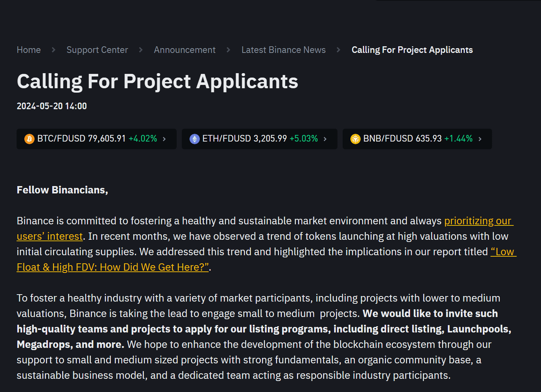Screen dimensions: 541x392
Task: Click the Ethereum coin icon
Action: 194,139
